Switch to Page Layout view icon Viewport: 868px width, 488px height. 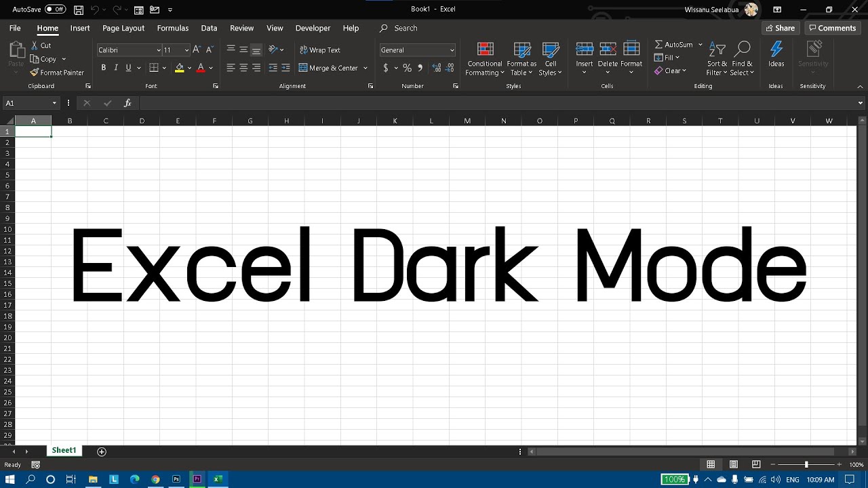coord(734,464)
